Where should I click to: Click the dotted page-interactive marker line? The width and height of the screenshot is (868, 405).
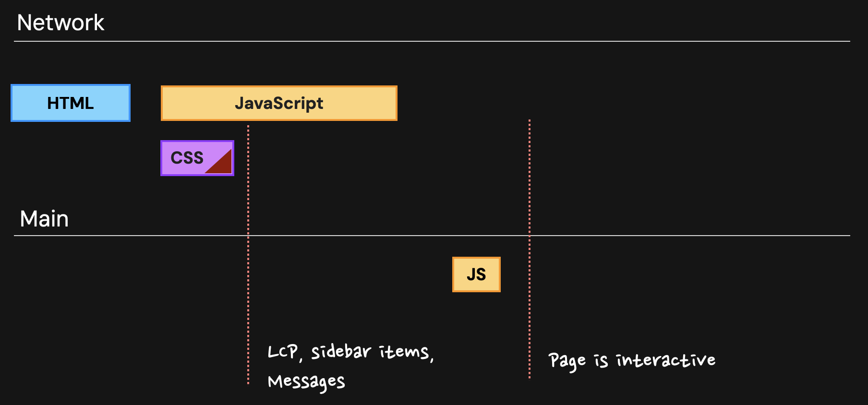click(x=530, y=298)
